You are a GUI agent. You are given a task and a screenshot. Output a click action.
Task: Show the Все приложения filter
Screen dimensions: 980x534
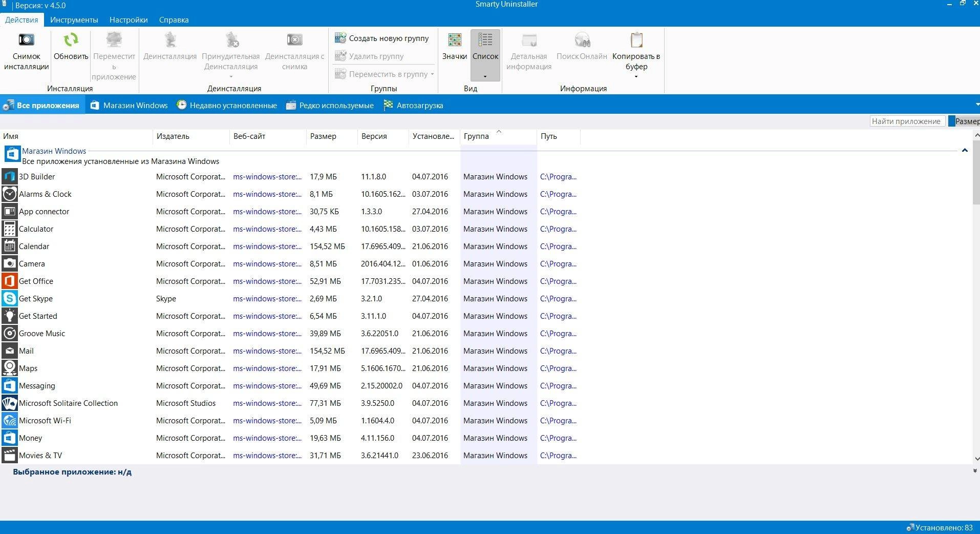tap(41, 105)
